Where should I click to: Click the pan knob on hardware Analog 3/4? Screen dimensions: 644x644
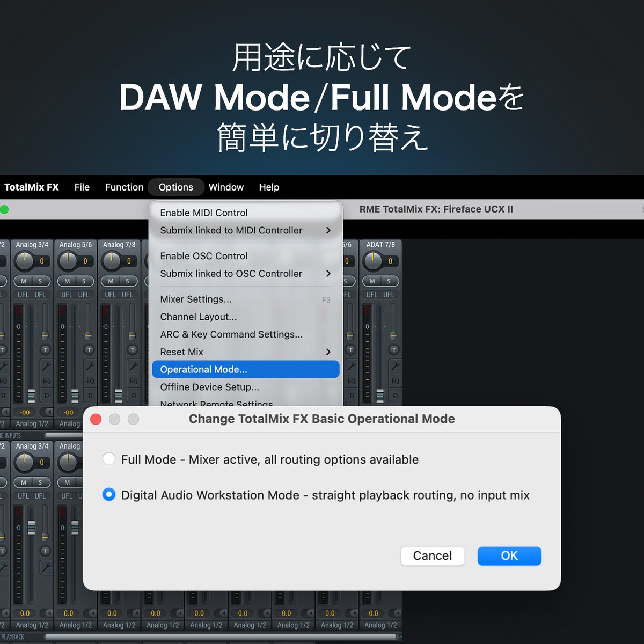tap(24, 261)
